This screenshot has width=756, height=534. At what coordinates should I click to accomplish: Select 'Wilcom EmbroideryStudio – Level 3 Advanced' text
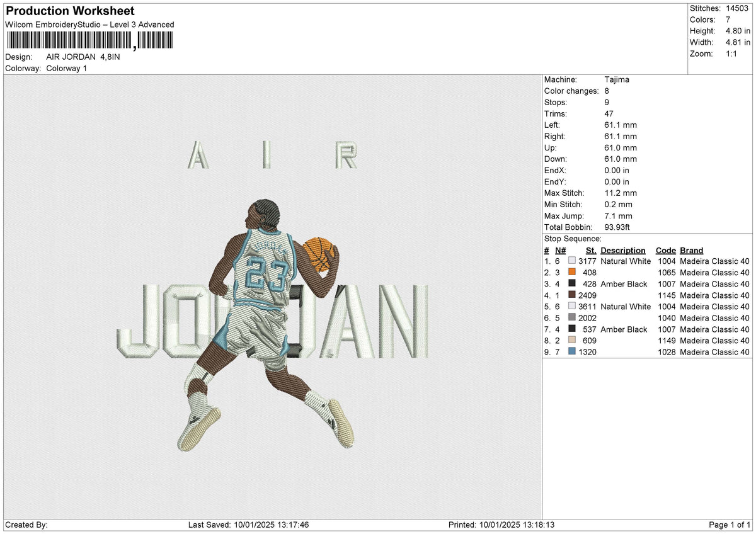(x=89, y=25)
